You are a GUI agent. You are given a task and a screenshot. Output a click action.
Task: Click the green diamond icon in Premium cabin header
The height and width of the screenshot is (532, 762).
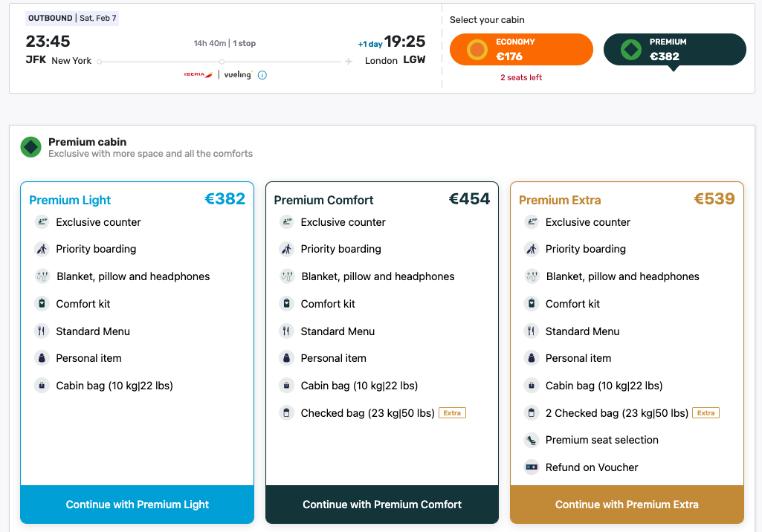pyautogui.click(x=30, y=146)
